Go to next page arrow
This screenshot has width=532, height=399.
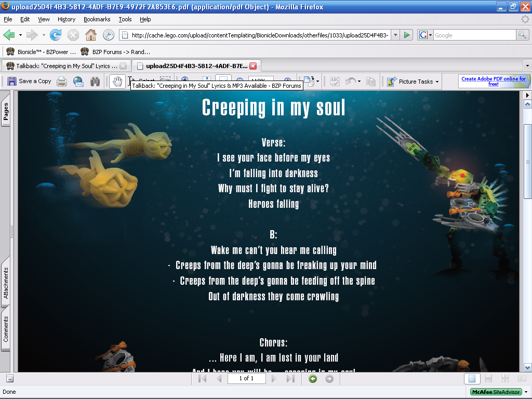[273, 378]
